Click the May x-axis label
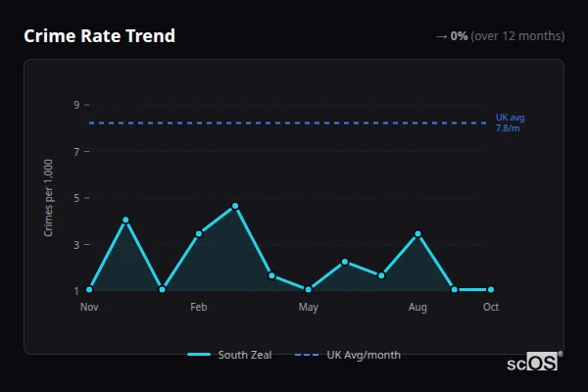This screenshot has width=588, height=392. click(309, 307)
